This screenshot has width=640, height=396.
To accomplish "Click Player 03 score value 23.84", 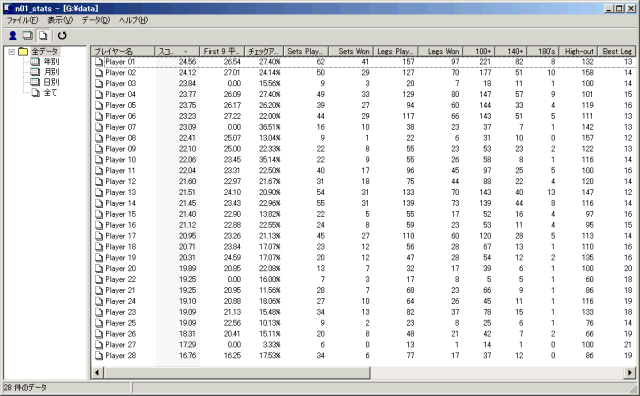I will coord(187,84).
